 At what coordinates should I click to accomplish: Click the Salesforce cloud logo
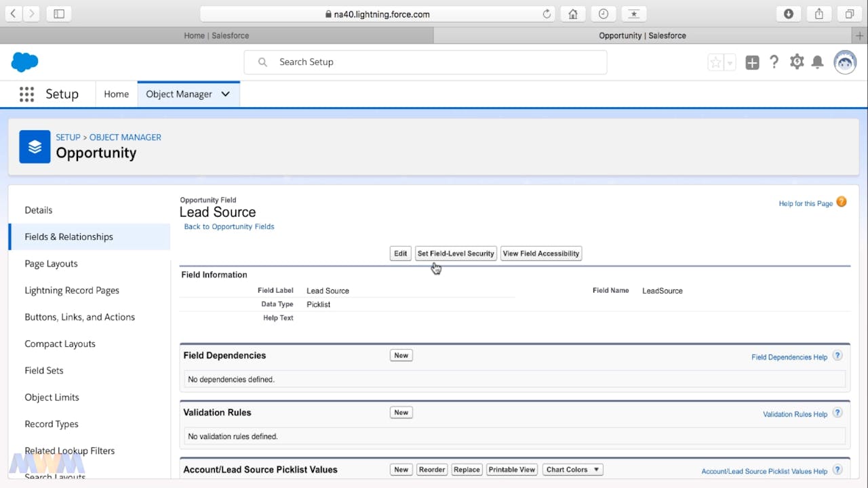[x=25, y=62]
